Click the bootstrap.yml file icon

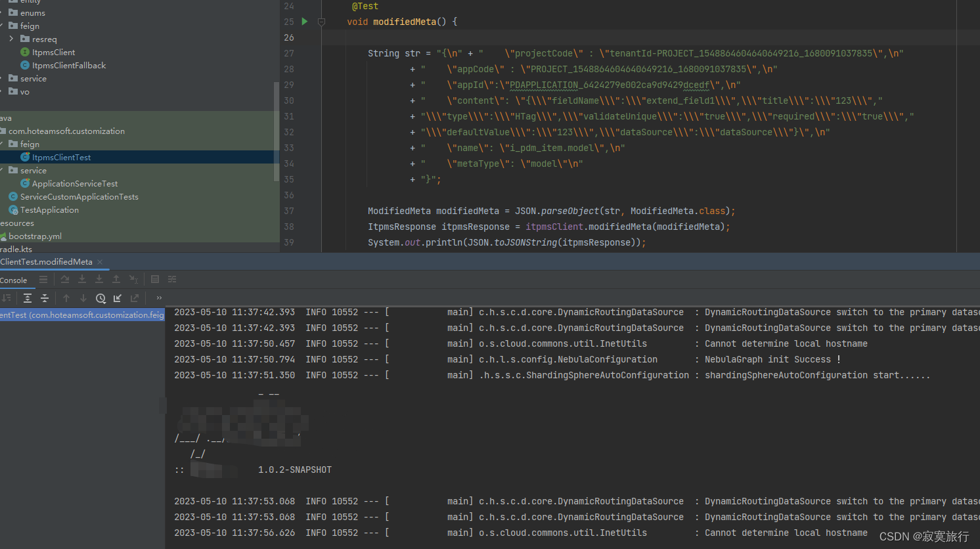3,236
